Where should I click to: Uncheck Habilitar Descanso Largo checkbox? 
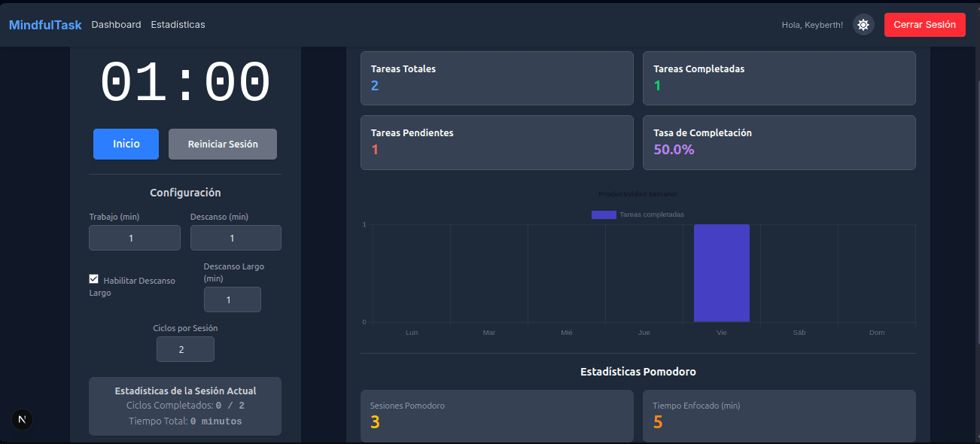click(x=94, y=279)
